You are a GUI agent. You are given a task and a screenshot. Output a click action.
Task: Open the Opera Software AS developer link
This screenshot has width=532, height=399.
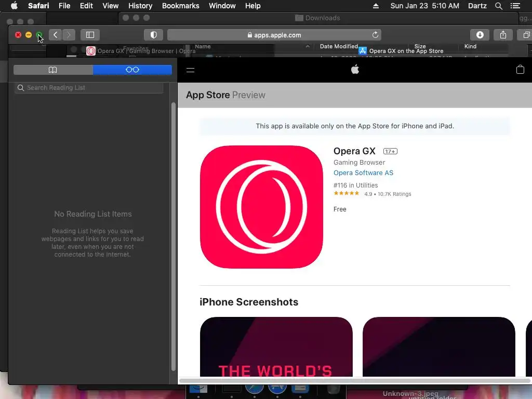coord(363,172)
